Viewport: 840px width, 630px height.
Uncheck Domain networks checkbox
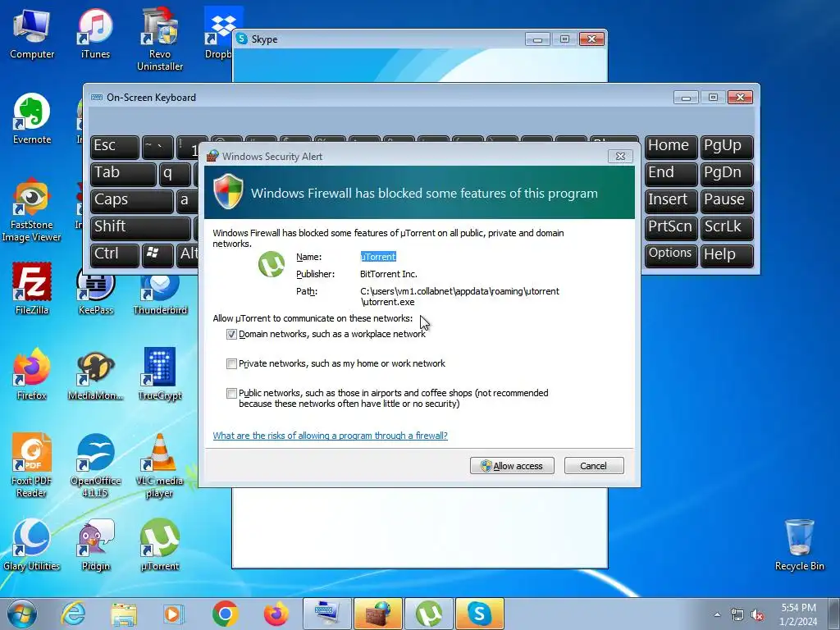pos(231,335)
